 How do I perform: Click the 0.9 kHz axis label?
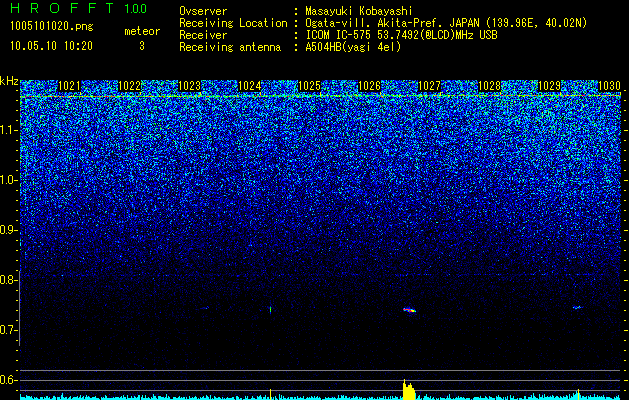coord(8,230)
